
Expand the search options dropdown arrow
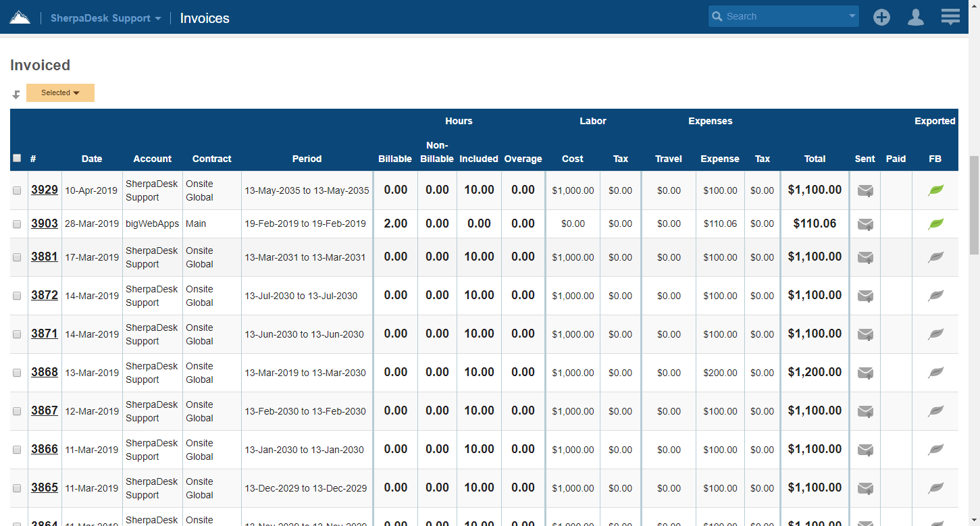[x=852, y=16]
